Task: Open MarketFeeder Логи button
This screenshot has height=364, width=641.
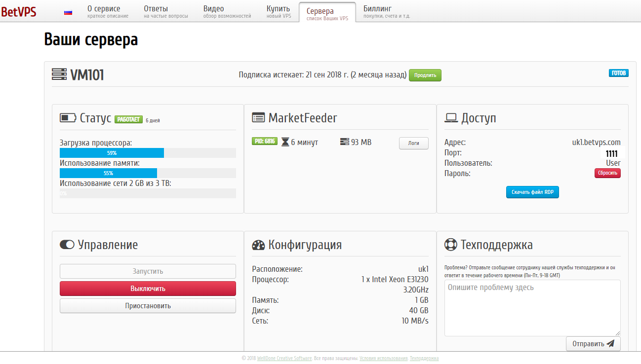Action: 414,143
